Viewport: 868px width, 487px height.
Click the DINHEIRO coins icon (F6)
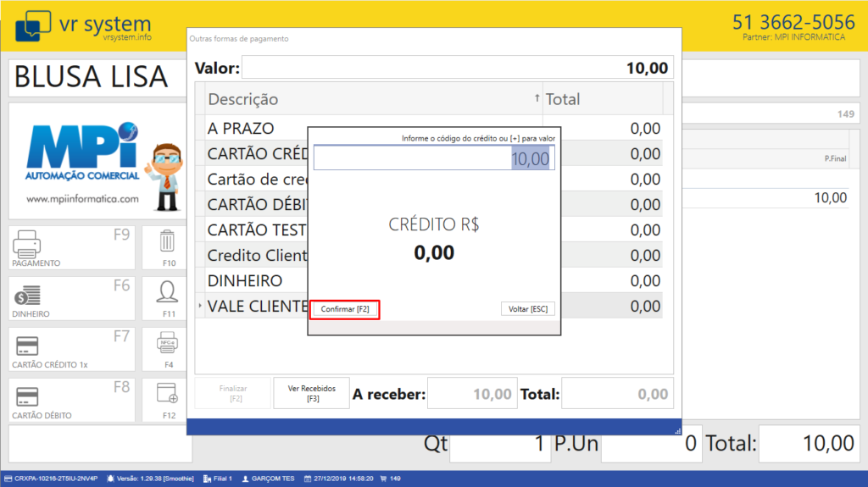pos(26,296)
